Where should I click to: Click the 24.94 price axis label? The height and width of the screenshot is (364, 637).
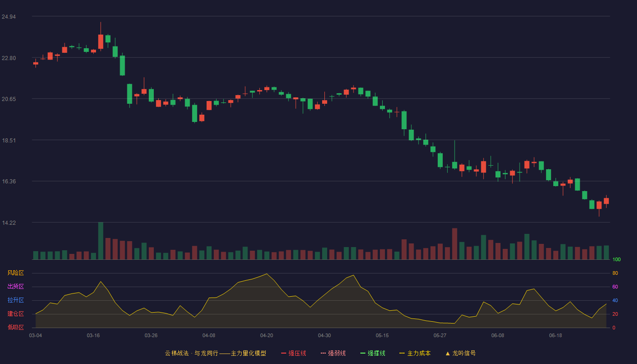click(x=9, y=17)
